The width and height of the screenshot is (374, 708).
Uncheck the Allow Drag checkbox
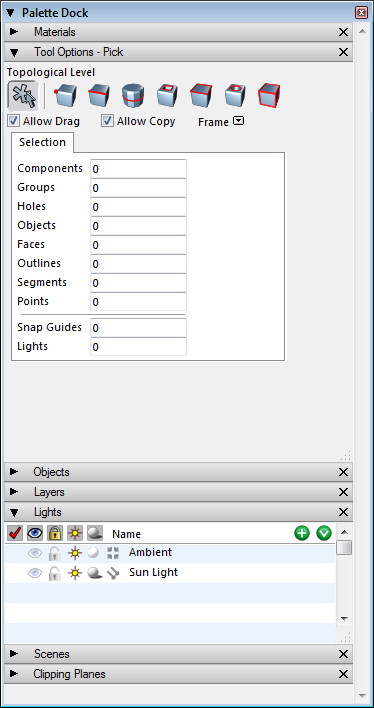(x=14, y=121)
